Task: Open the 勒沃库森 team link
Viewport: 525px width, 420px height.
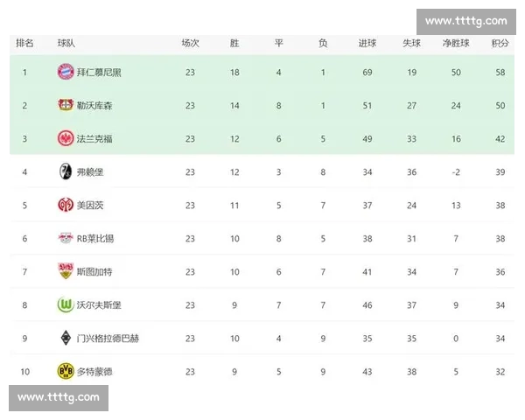Action: click(x=94, y=105)
